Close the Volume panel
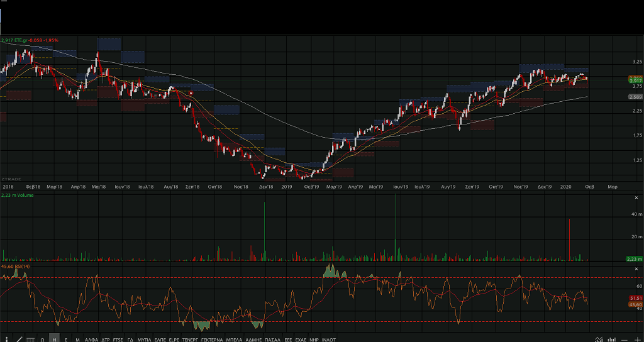The height and width of the screenshot is (342, 644). point(635,198)
